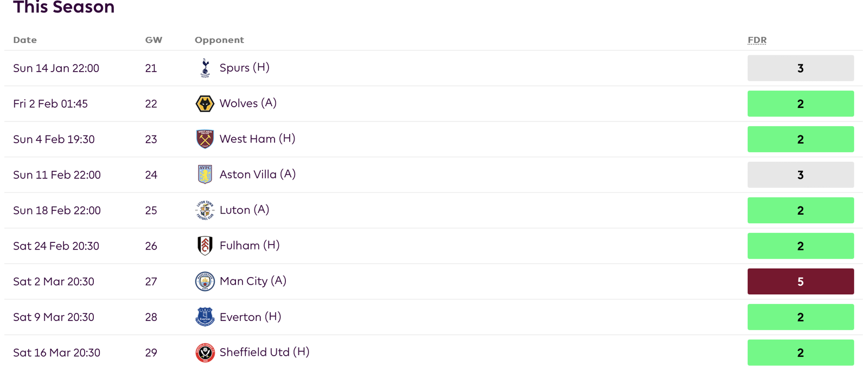The width and height of the screenshot is (868, 366).
Task: Click the Sheffield Utd badge icon
Action: [205, 352]
